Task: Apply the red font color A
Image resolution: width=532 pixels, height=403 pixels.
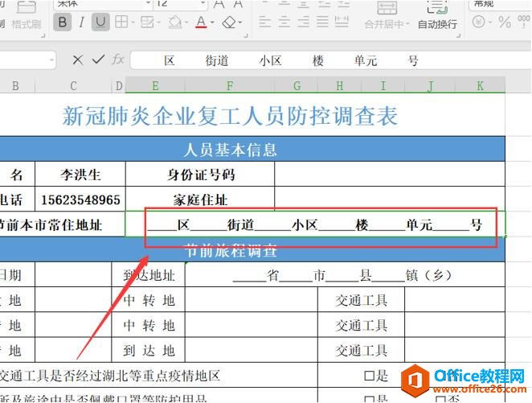Action: click(x=201, y=22)
